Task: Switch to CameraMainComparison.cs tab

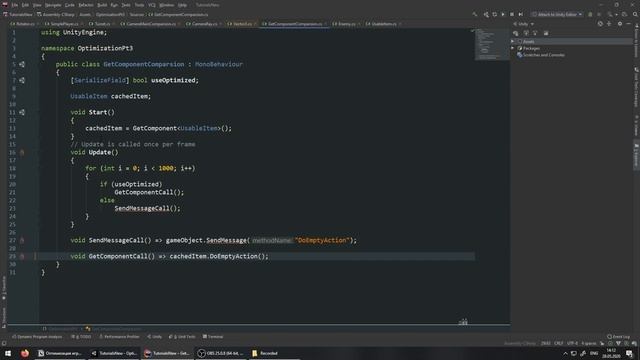Action: (149, 24)
